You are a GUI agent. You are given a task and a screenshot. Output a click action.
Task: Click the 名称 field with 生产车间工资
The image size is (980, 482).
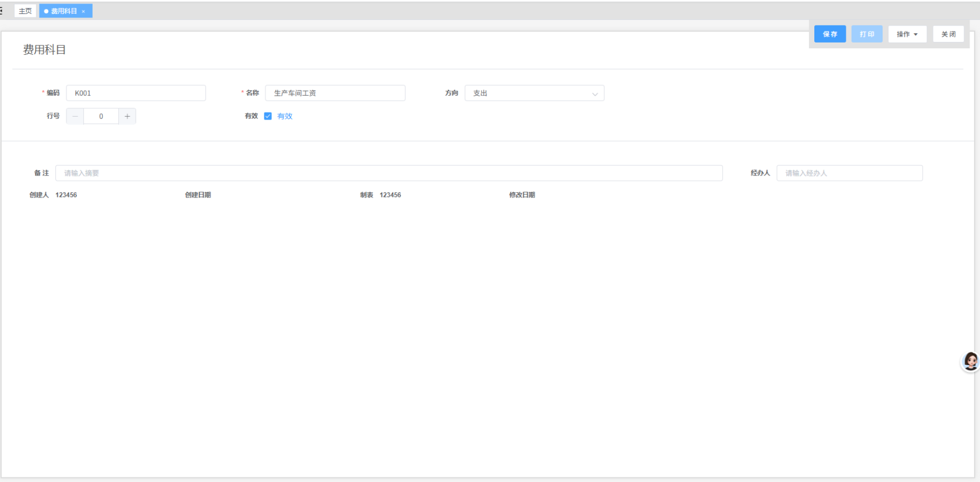click(335, 93)
